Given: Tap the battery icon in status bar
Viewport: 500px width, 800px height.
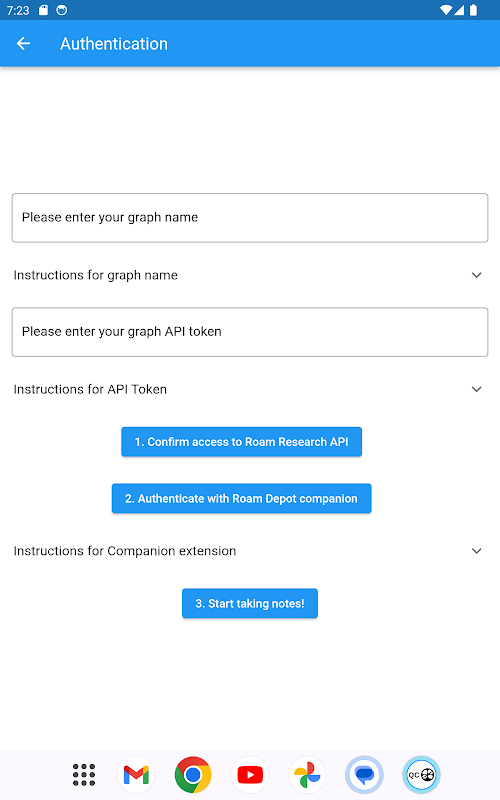Looking at the screenshot, I should [473, 10].
